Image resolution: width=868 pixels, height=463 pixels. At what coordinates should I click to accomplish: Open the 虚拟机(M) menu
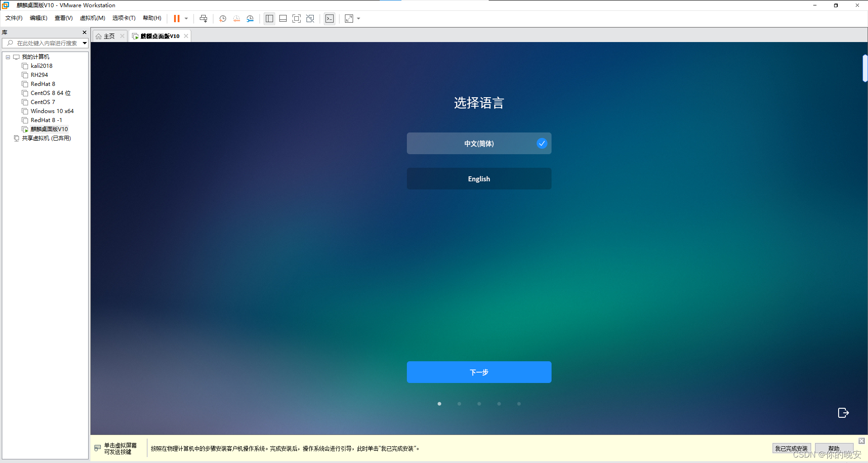[93, 18]
